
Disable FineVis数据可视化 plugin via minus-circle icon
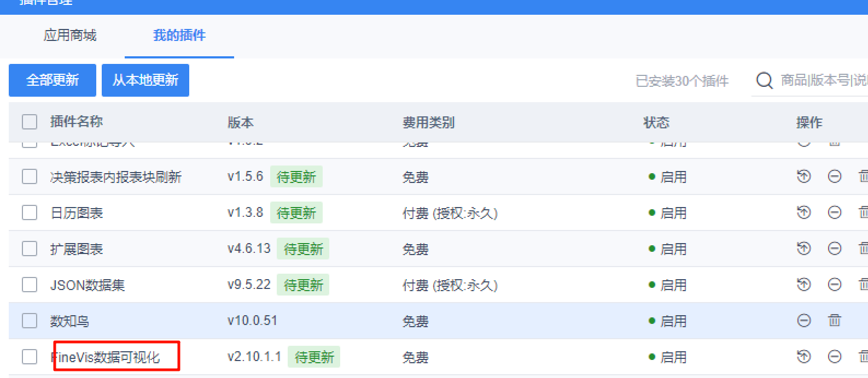tap(835, 357)
